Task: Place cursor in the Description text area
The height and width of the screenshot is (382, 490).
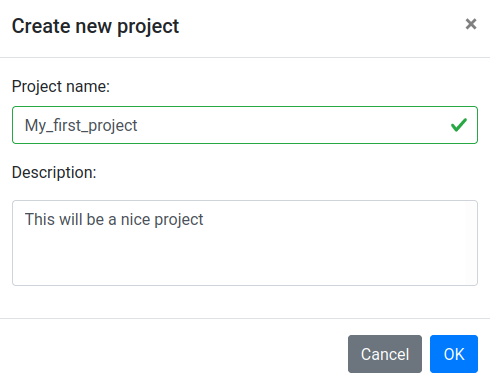Action: pos(245,243)
